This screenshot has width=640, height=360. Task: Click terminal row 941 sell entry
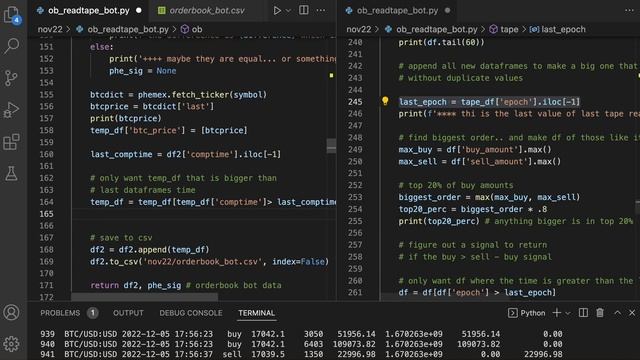coord(301,354)
